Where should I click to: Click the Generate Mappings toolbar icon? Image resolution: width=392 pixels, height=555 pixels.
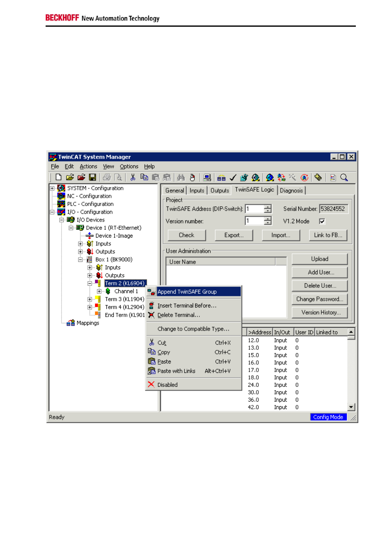221,178
